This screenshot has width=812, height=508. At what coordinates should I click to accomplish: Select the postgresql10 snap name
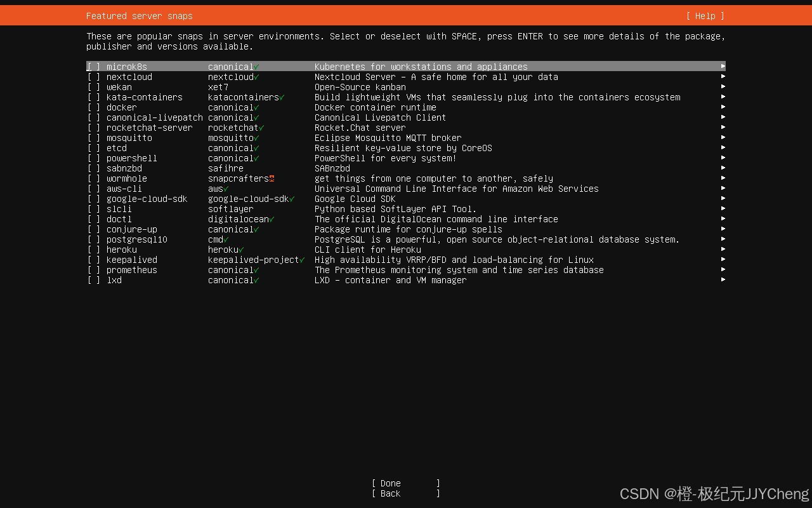pos(137,239)
